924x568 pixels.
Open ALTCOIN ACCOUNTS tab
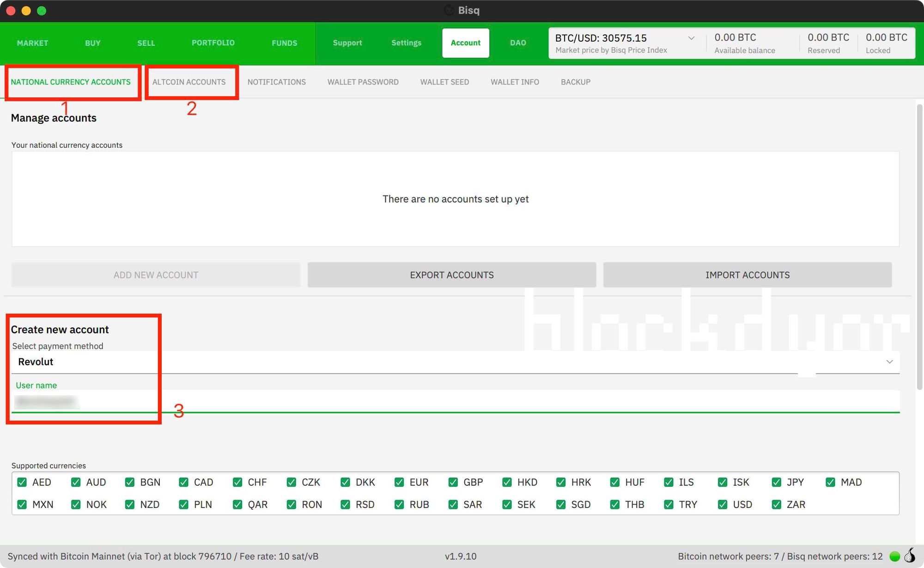(x=189, y=81)
